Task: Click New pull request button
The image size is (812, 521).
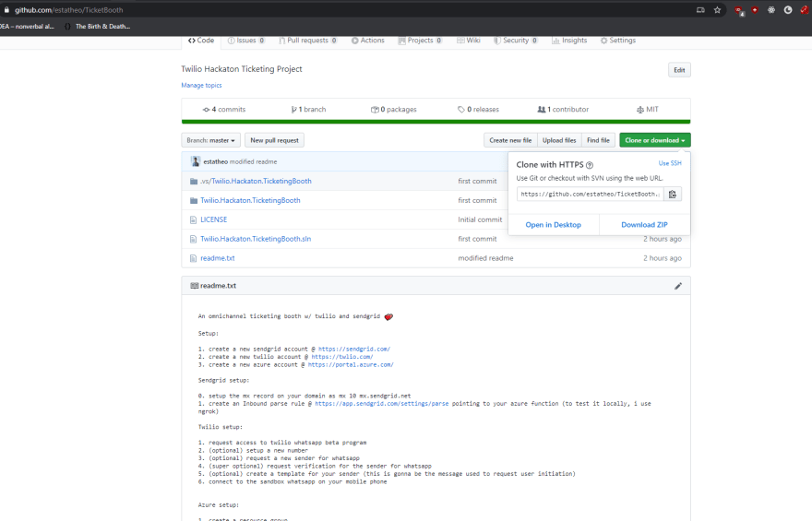Action: [x=274, y=140]
